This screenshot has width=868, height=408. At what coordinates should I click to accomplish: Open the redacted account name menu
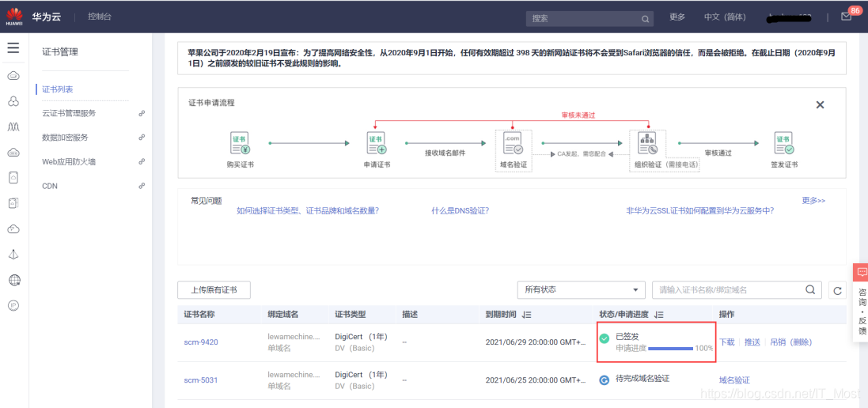pyautogui.click(x=788, y=17)
